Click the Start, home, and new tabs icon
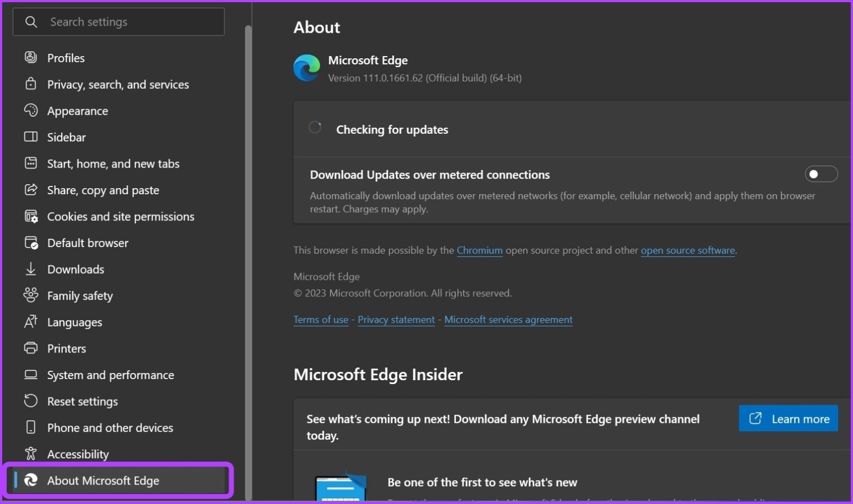Screen dimensions: 853x504 coord(31,163)
